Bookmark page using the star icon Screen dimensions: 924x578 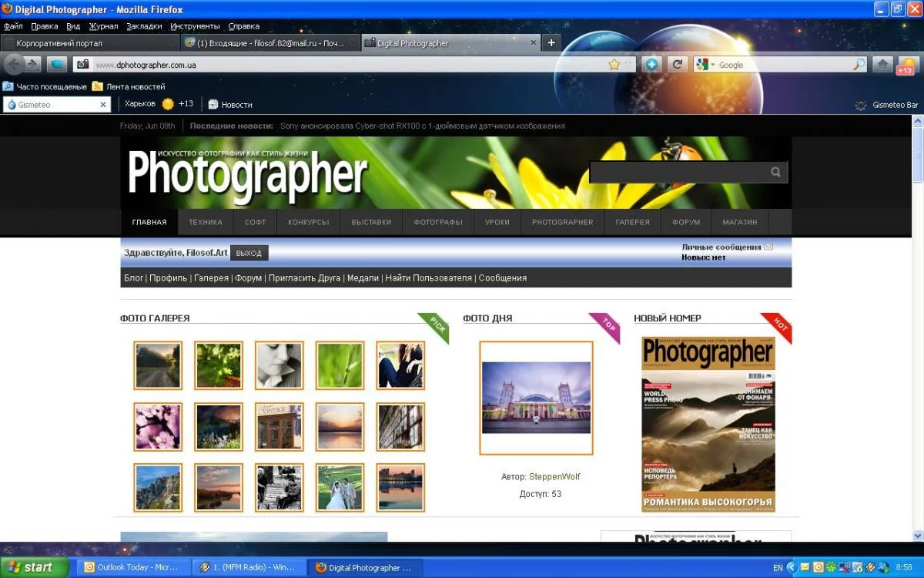coord(614,65)
